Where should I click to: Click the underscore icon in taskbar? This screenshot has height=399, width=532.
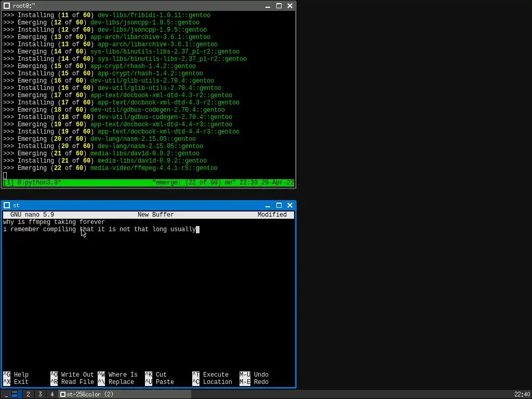(6, 394)
